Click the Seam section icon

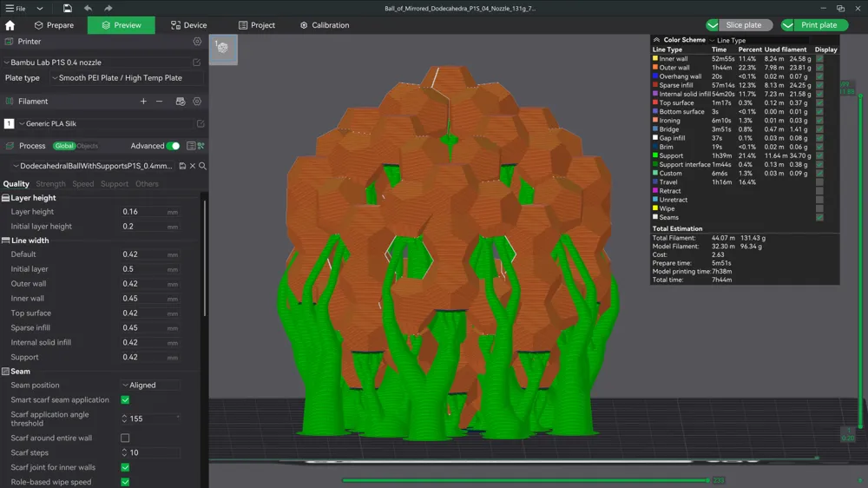(5, 371)
